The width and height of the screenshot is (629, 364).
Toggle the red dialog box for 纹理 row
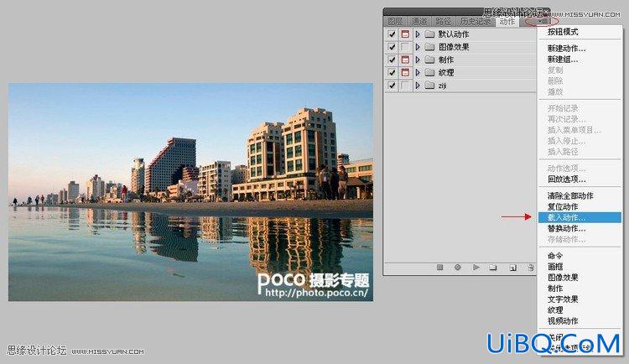click(x=405, y=73)
